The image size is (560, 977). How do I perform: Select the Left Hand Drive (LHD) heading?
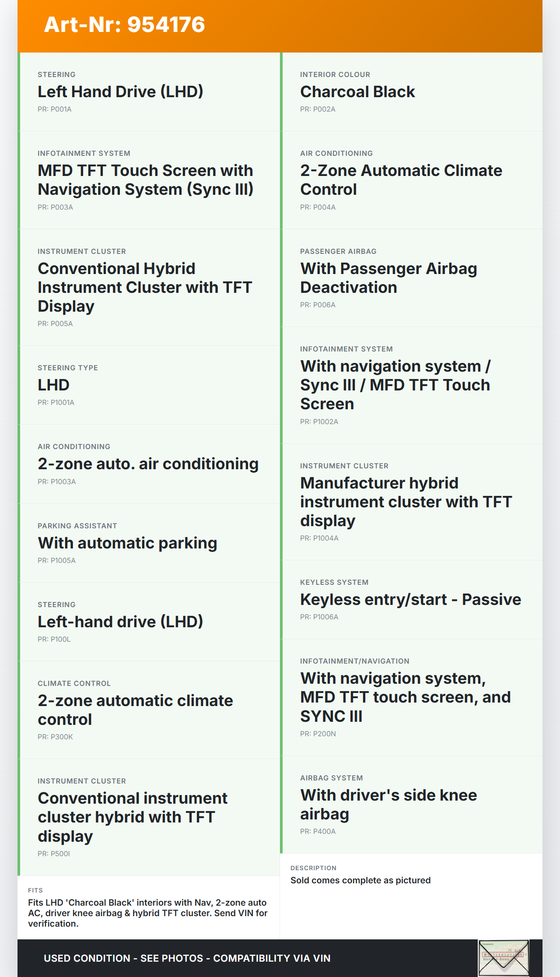click(x=120, y=92)
